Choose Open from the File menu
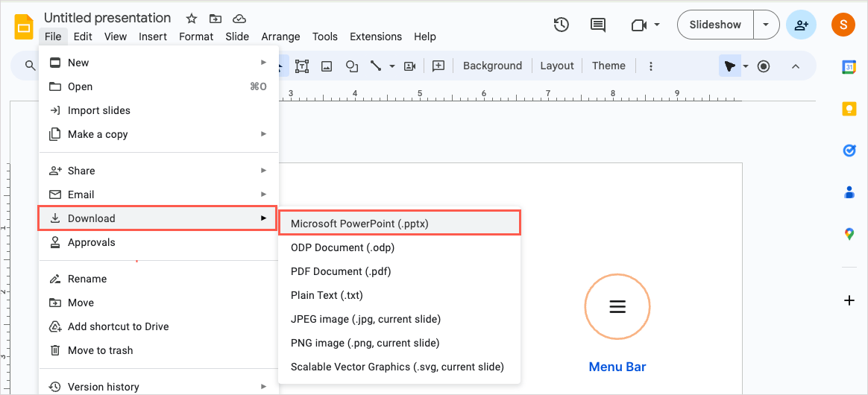 [158, 86]
